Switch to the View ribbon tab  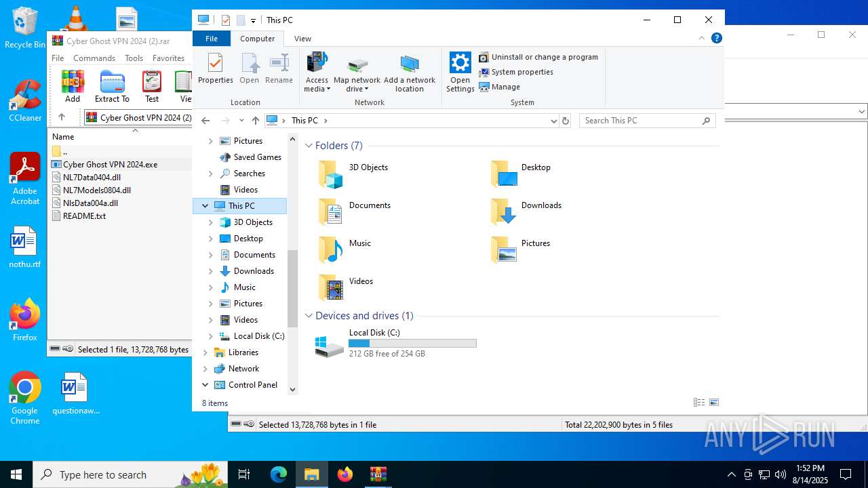click(303, 39)
